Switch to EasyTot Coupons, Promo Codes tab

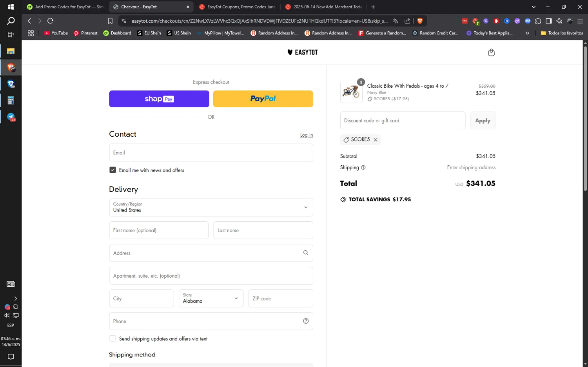238,7
